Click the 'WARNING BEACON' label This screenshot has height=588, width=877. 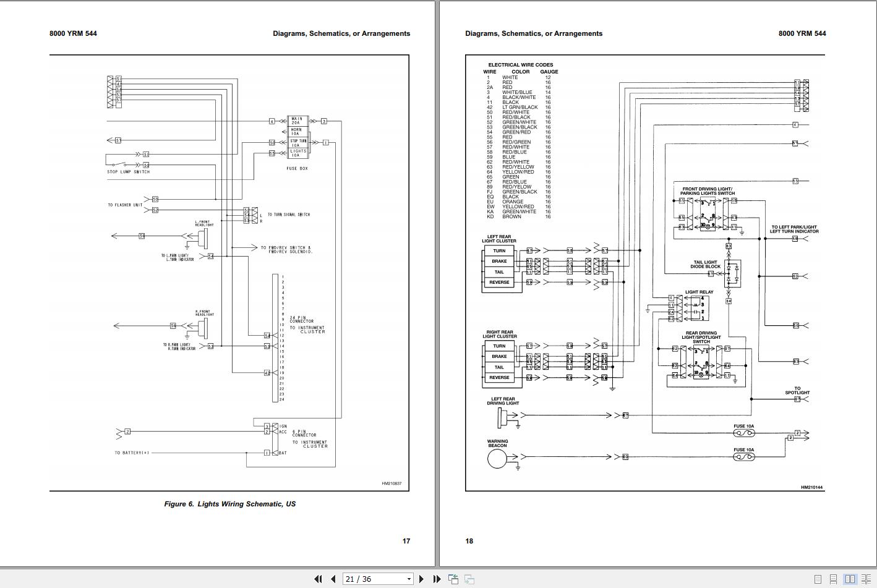coord(497,443)
